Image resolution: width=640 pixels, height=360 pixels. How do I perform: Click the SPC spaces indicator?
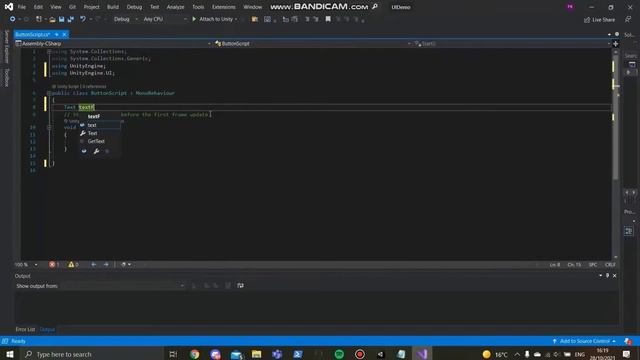click(593, 265)
